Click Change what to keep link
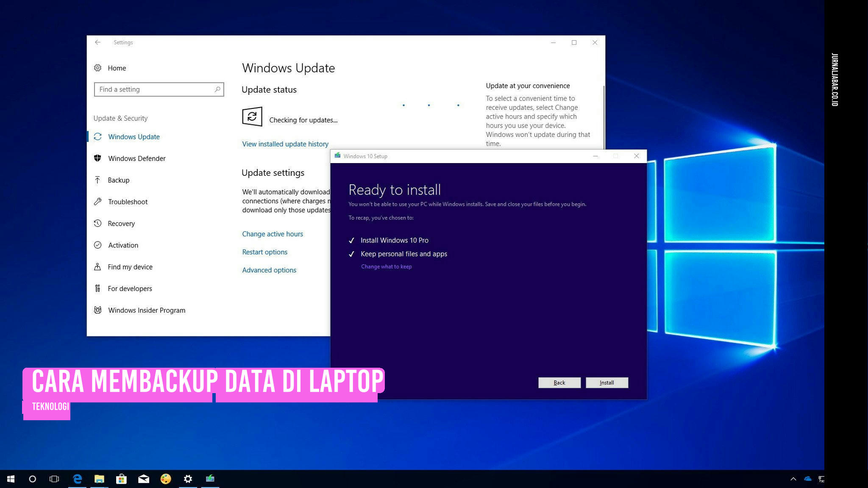868x488 pixels. (387, 266)
